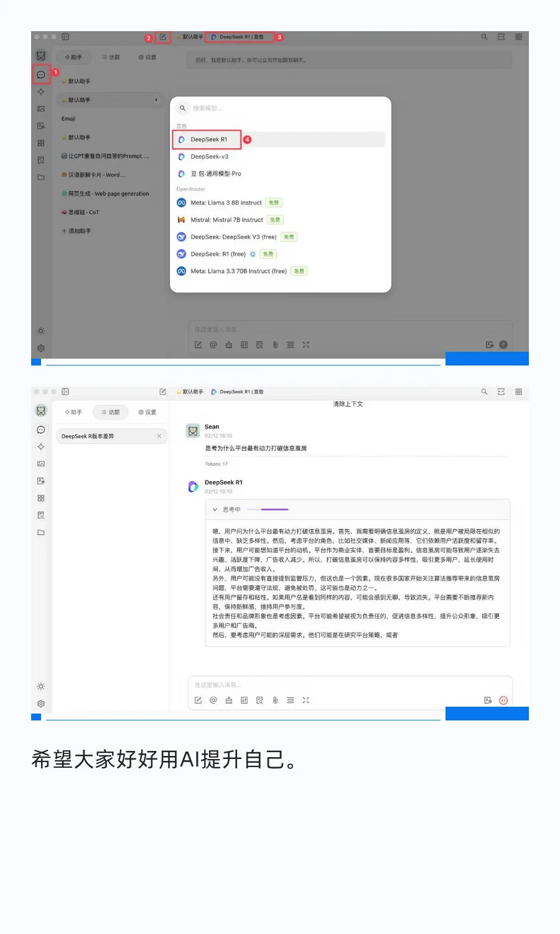The image size is (560, 934).
Task: Click search magnifier in chat window title bar
Action: pyautogui.click(x=484, y=392)
